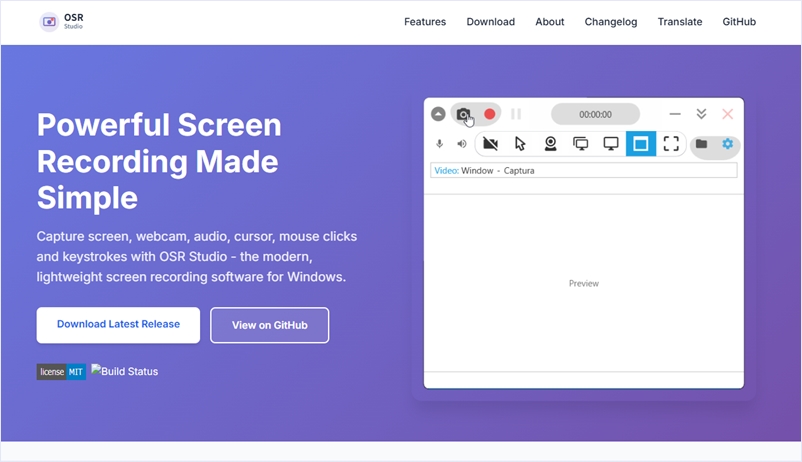
Task: Toggle speaker output recording
Action: coord(461,144)
